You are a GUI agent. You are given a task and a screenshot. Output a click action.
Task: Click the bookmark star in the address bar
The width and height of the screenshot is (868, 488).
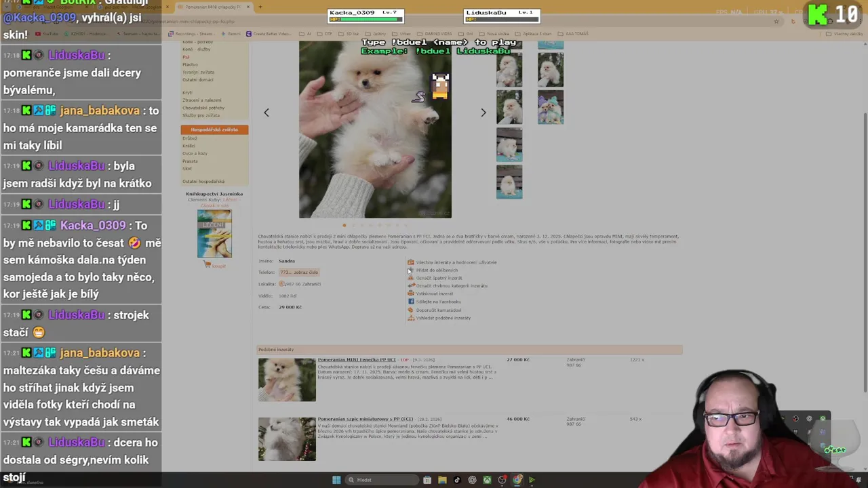click(776, 21)
